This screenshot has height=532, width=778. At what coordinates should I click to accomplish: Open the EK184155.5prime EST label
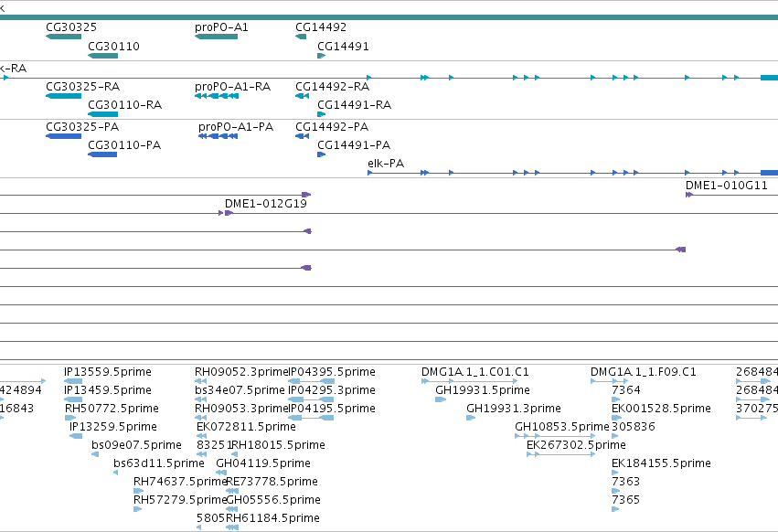click(661, 464)
